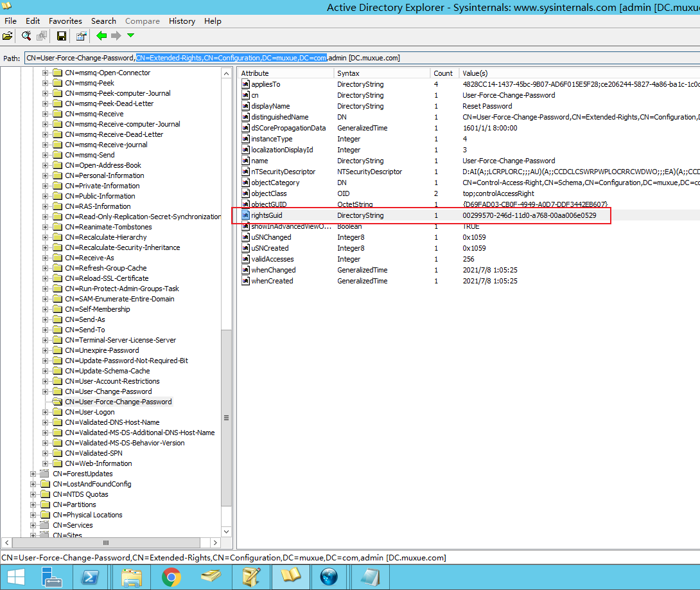Click the whenCreated attribute icon

pos(245,281)
